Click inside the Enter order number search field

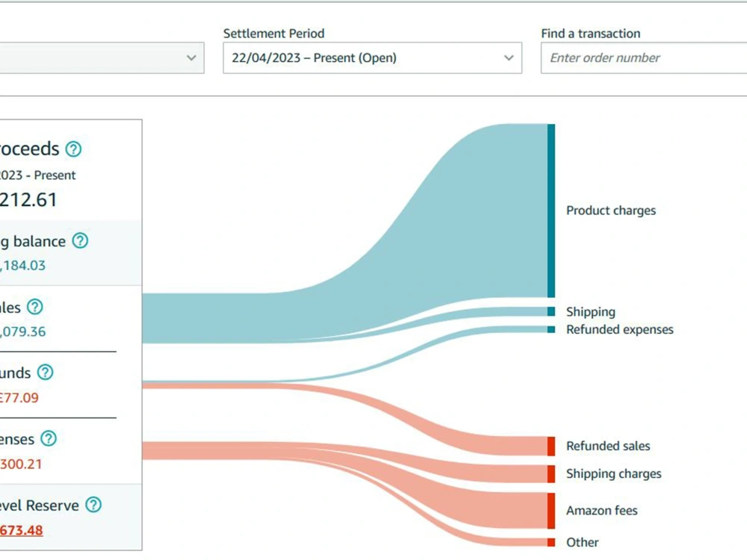[x=642, y=57]
